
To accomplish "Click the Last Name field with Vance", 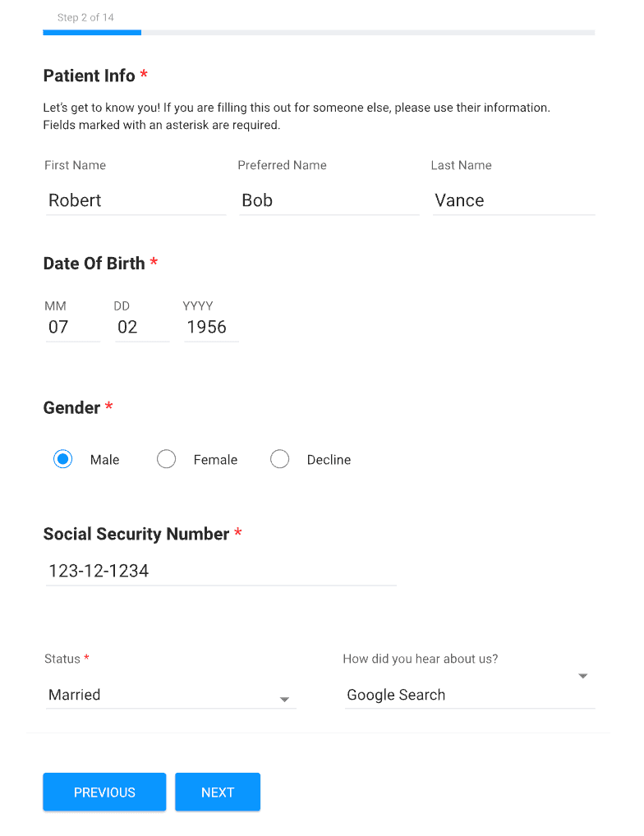I will tap(514, 200).
